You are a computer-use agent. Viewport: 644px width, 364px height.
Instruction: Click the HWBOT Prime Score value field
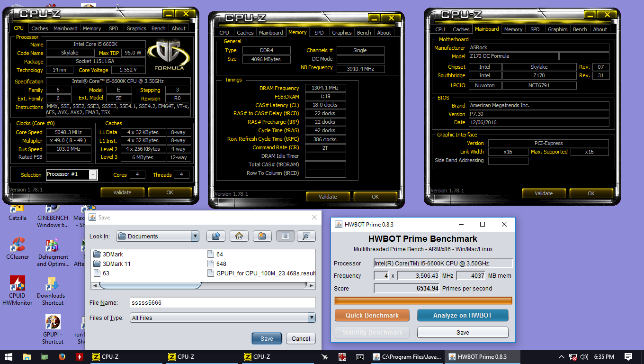pos(407,288)
